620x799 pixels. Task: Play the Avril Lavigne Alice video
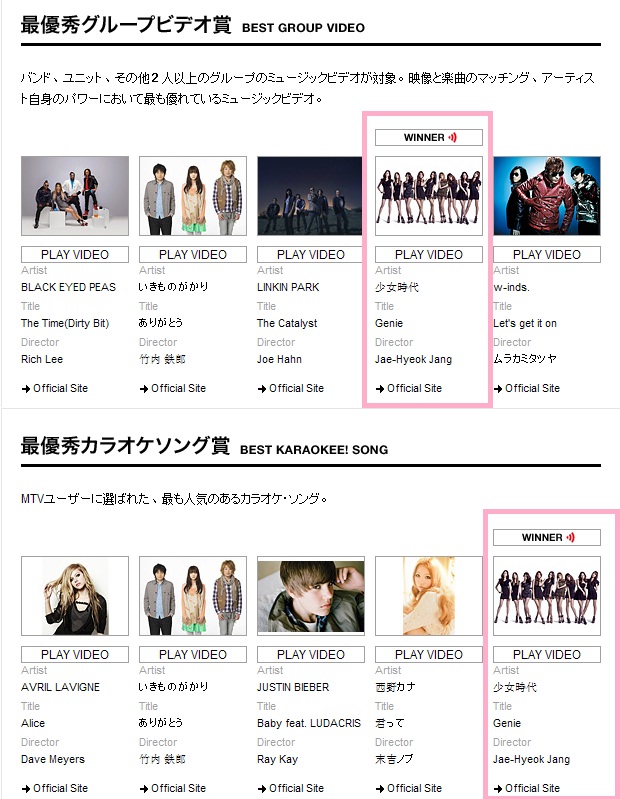click(75, 654)
